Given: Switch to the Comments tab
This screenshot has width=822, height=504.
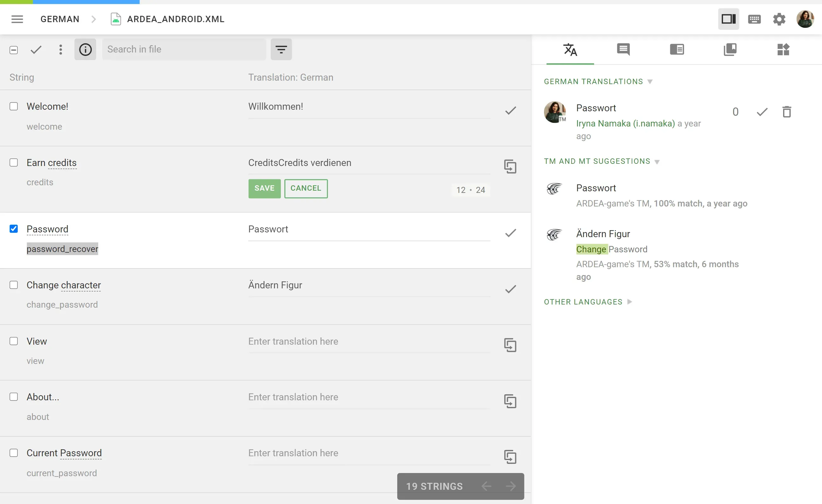Looking at the screenshot, I should point(623,49).
